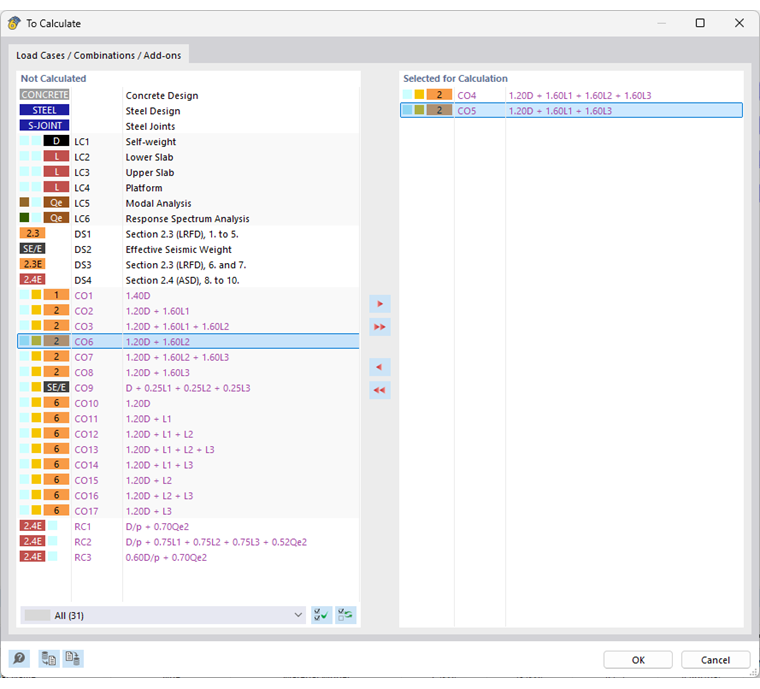760x689 pixels.
Task: Select Response Spectrum Analysis row
Action: pos(188,219)
